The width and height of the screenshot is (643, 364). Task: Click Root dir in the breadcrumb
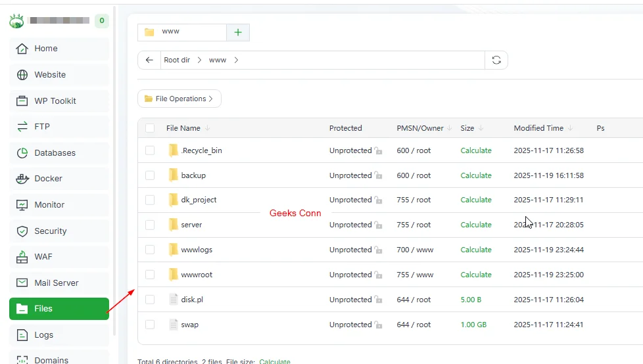click(177, 60)
